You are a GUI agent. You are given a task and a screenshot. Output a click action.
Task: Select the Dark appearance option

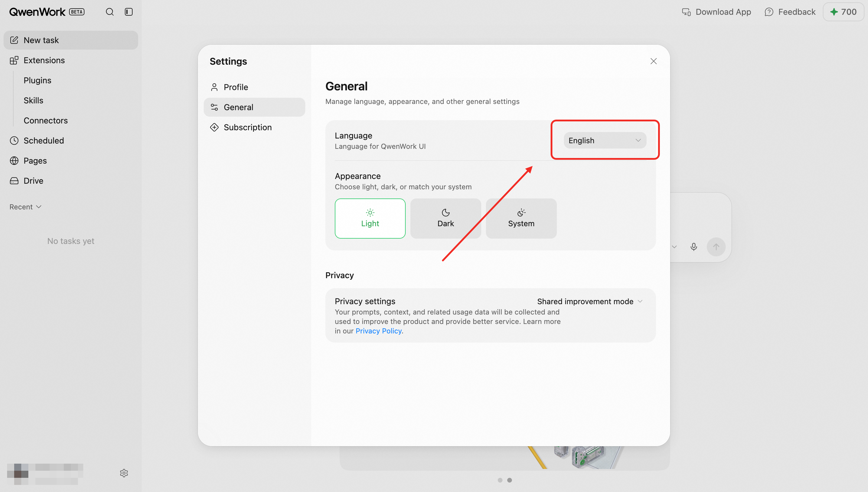[446, 218]
